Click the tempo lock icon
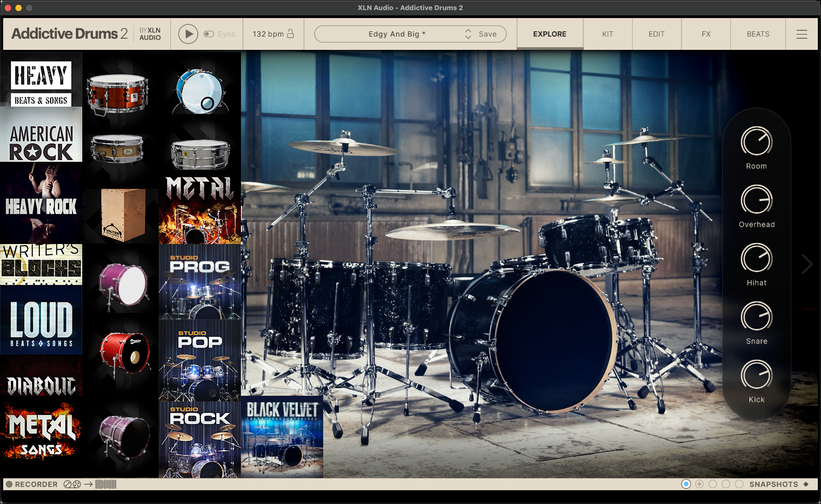The height and width of the screenshot is (504, 821). click(290, 33)
